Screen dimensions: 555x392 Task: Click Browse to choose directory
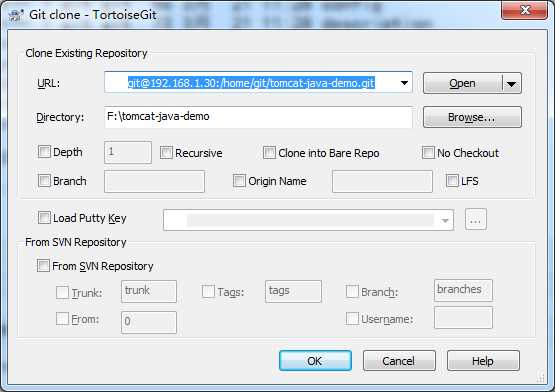(472, 117)
